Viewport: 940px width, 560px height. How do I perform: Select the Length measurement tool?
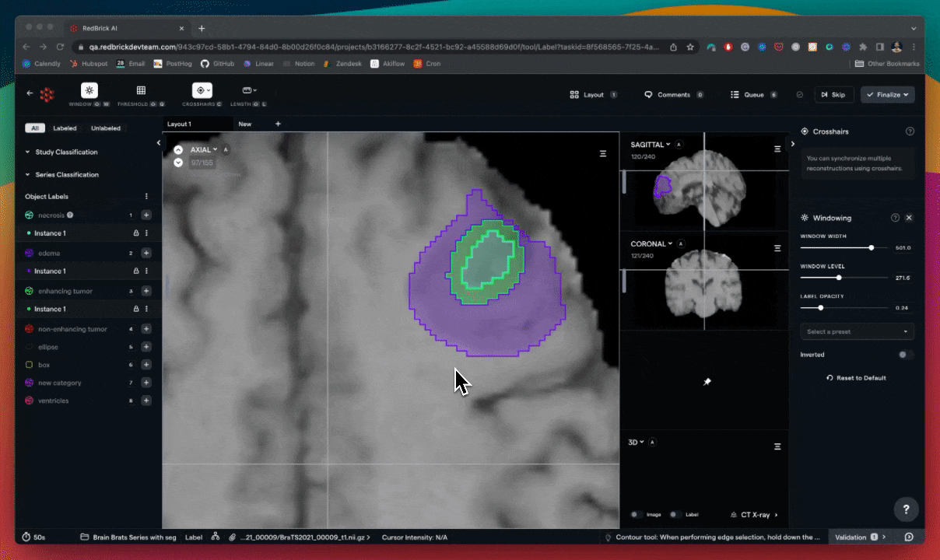coord(249,91)
